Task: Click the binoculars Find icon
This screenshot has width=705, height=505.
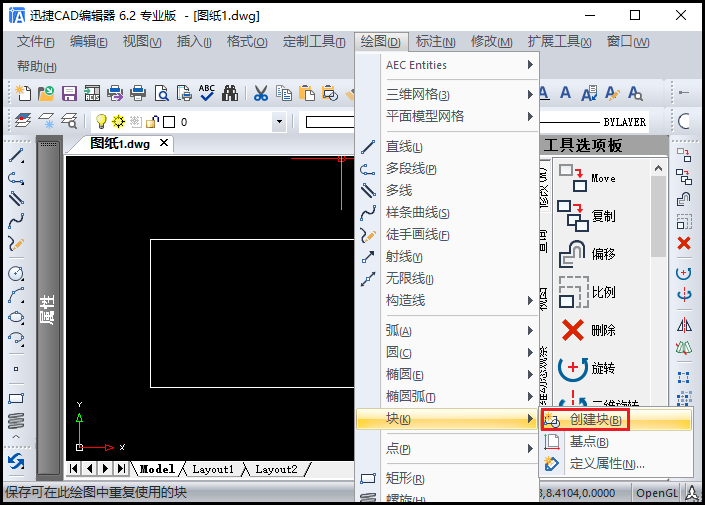Action: click(x=230, y=93)
